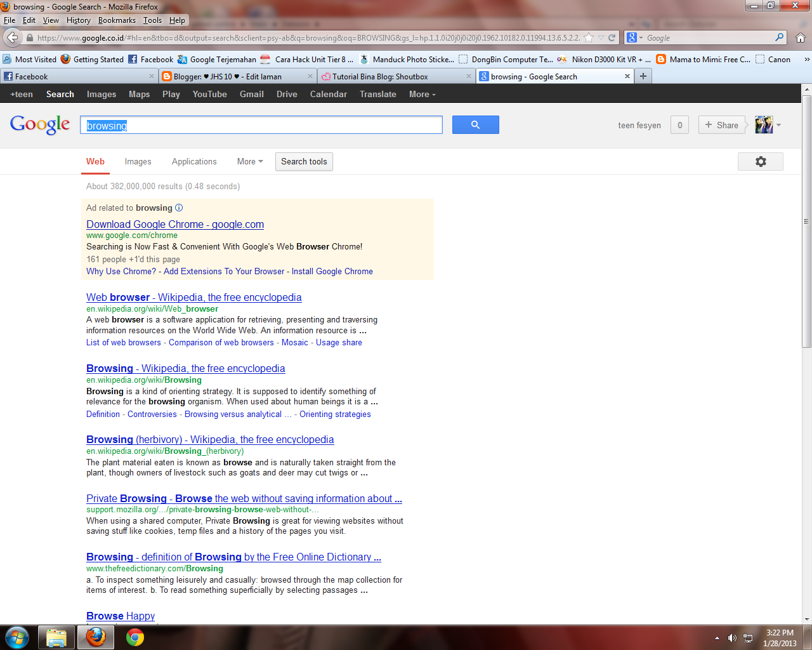Open notifications count button showing 0
The height and width of the screenshot is (650, 812).
[x=679, y=125]
